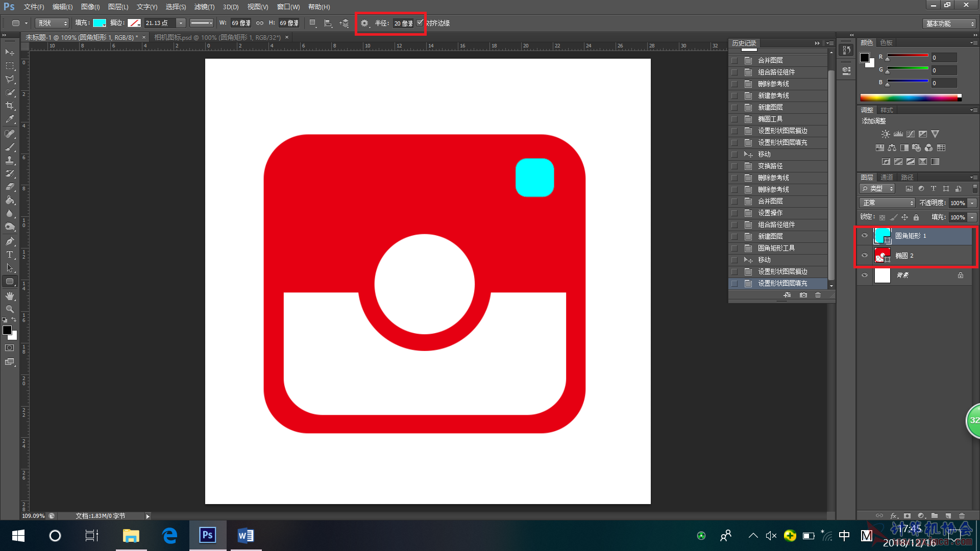The image size is (980, 551).
Task: Hide the 背景 layer
Action: [x=865, y=275]
